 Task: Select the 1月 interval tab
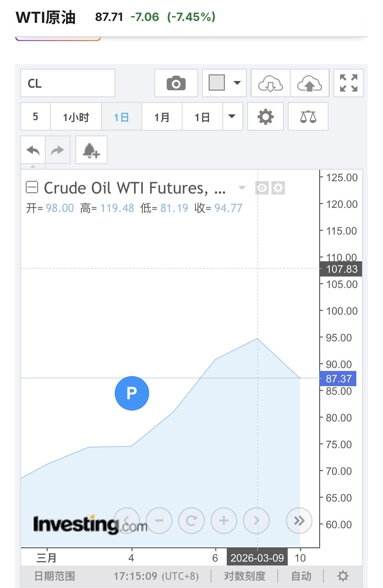(162, 117)
